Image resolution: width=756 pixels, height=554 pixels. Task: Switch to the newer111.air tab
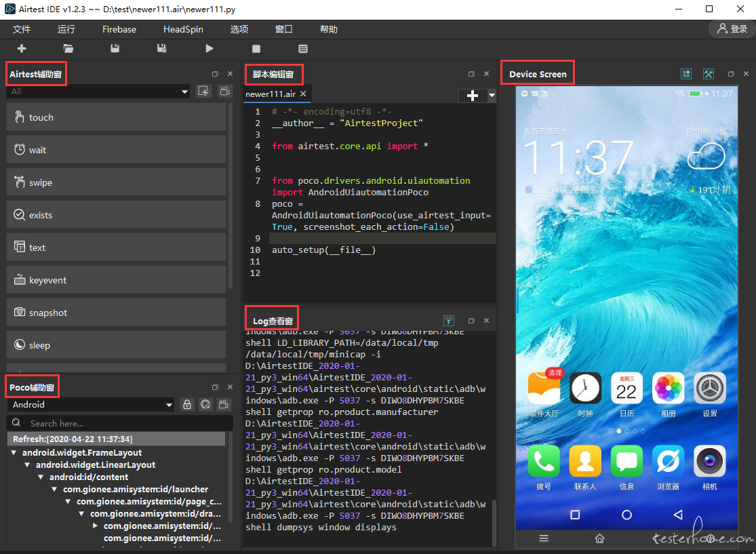271,94
